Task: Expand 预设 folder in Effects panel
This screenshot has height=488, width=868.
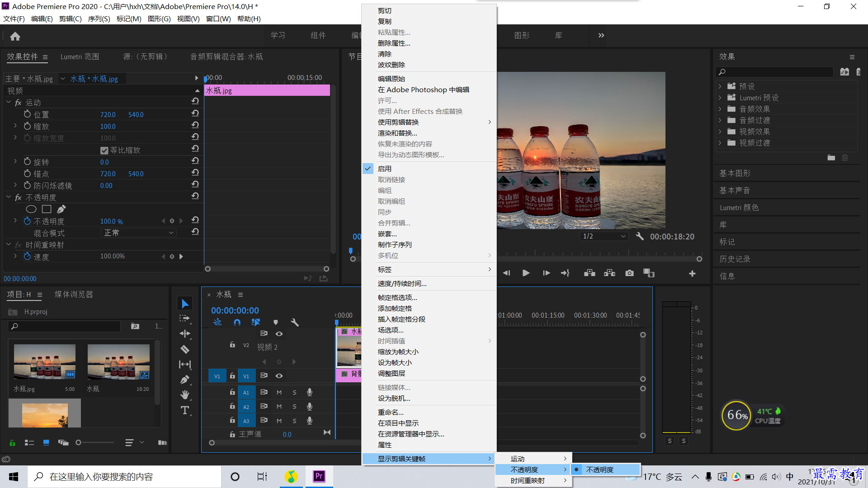Action: click(x=720, y=86)
